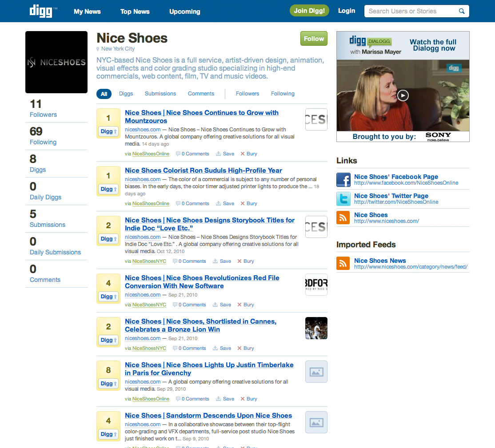The width and height of the screenshot is (495, 448).
Task: Click the Shortlisted in Cannes story thumbnail
Action: [x=316, y=328]
